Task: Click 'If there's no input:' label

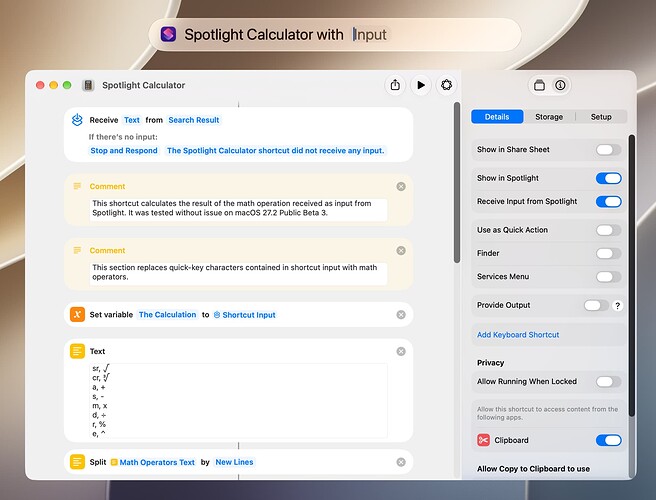Action: (x=123, y=137)
